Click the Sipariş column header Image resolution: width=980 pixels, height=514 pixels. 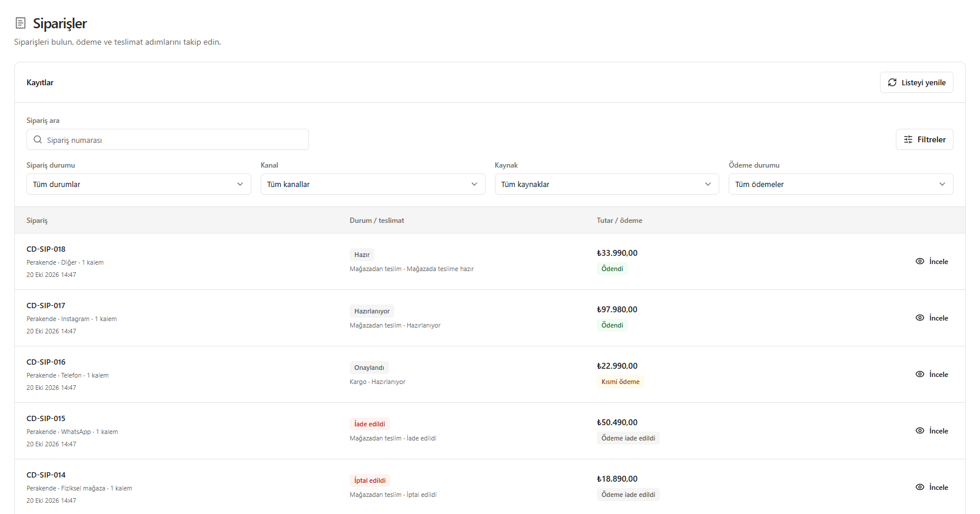point(37,221)
